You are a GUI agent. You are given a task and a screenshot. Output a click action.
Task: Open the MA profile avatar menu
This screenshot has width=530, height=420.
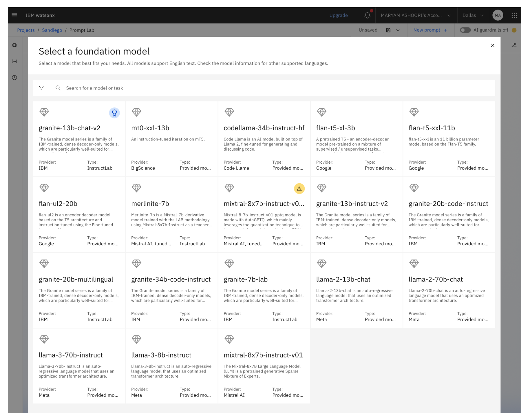[x=498, y=15]
